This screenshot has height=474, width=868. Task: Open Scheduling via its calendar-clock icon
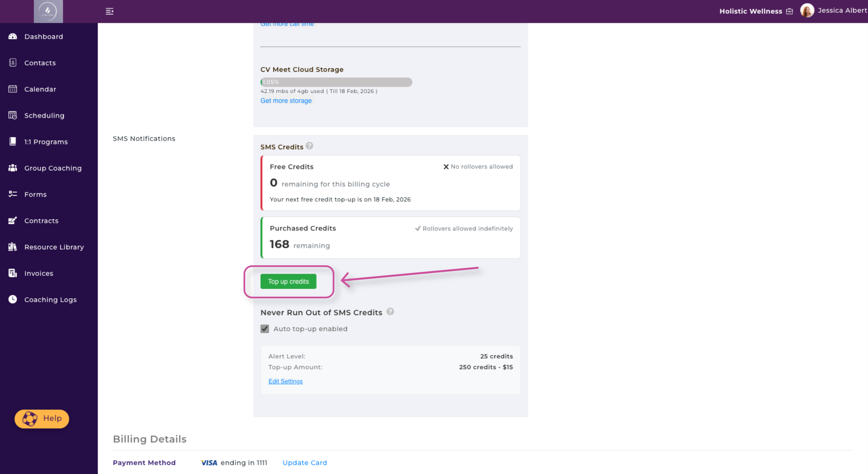13,115
